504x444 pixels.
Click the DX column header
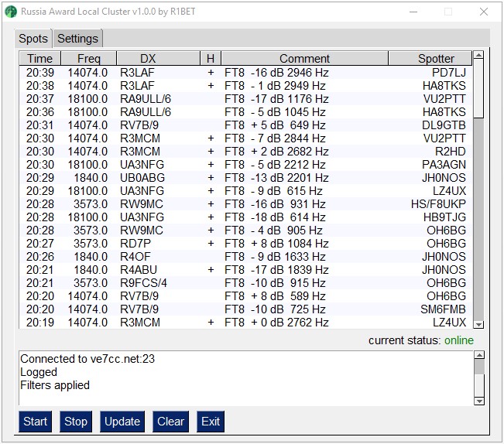(147, 59)
